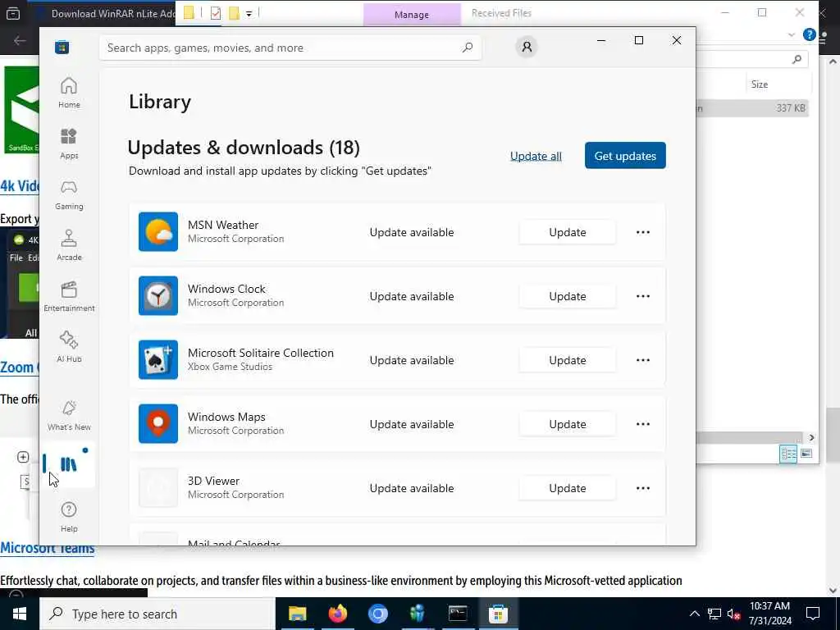840x630 pixels.
Task: Click the browser page scrollbar down arrow
Action: pyautogui.click(x=833, y=591)
